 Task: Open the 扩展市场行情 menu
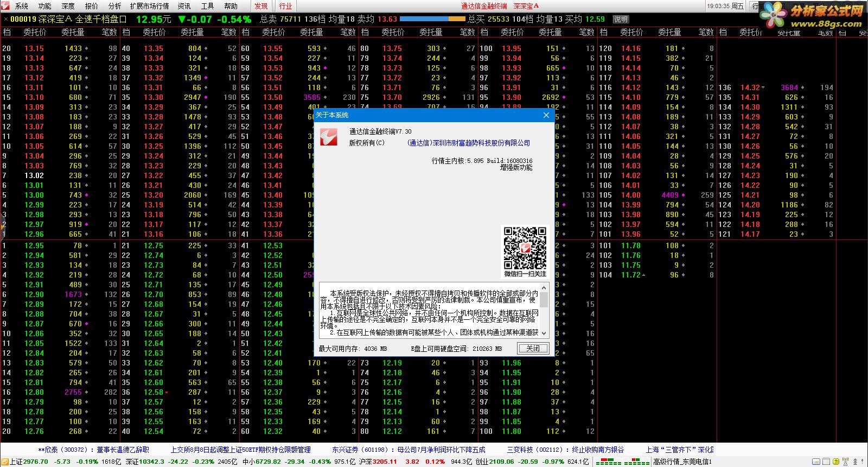[150, 6]
